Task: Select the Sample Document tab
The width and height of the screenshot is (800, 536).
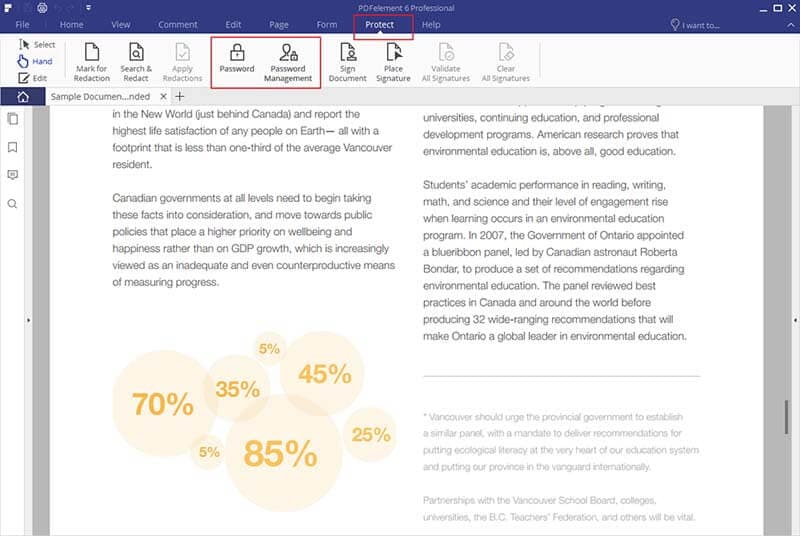Action: tap(101, 96)
